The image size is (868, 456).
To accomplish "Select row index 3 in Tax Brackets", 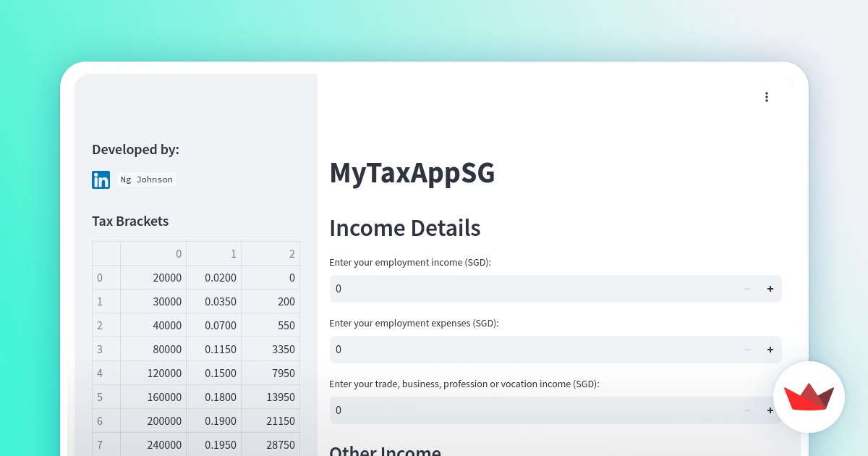I will point(106,350).
